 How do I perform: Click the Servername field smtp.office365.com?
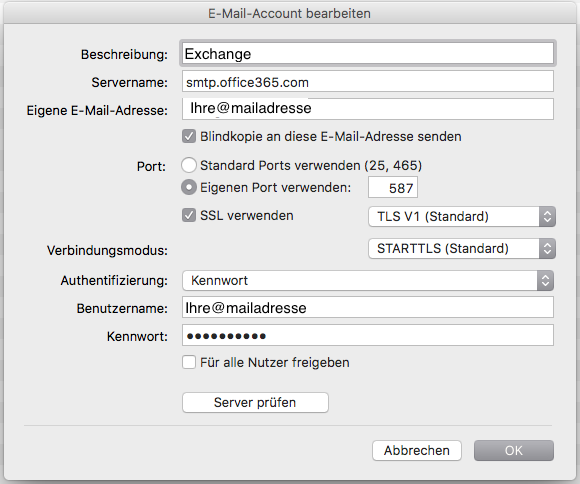click(368, 81)
